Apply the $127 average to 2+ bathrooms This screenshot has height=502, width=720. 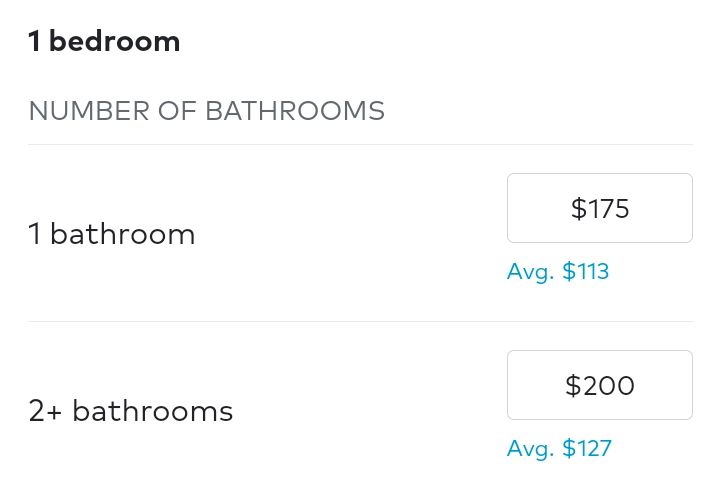click(559, 448)
